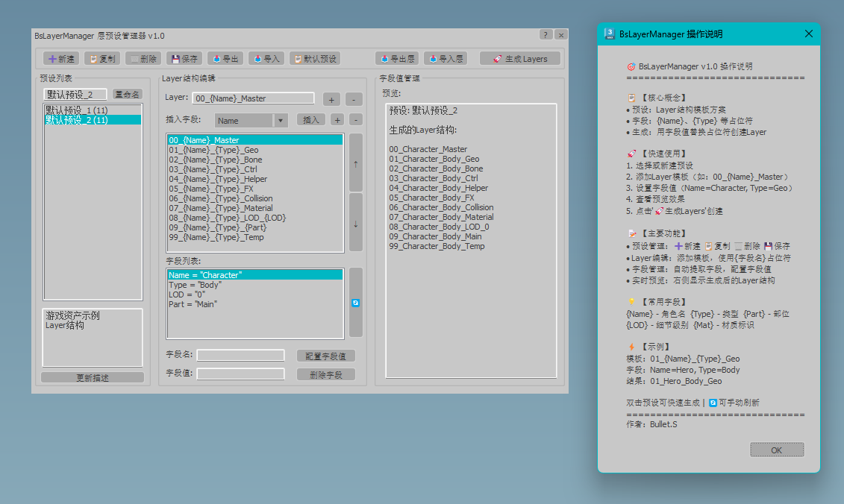Remove layer with minus button beside Layer field
844x504 pixels.
pyautogui.click(x=354, y=99)
